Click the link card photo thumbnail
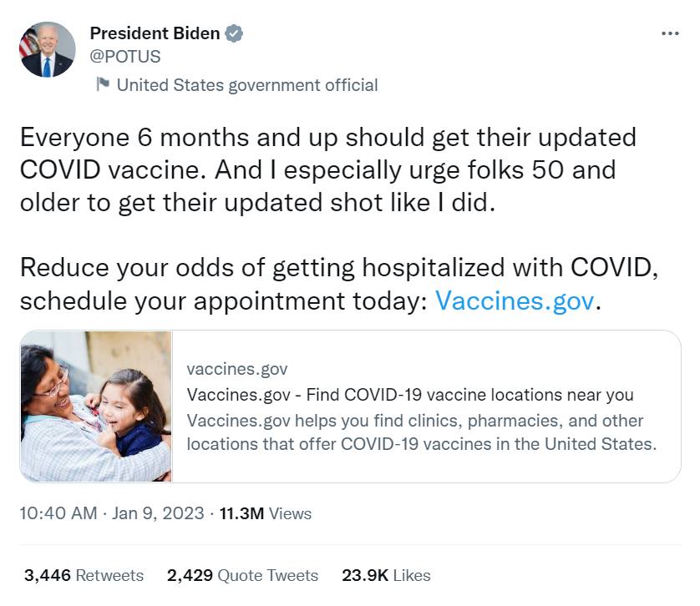 [95, 407]
